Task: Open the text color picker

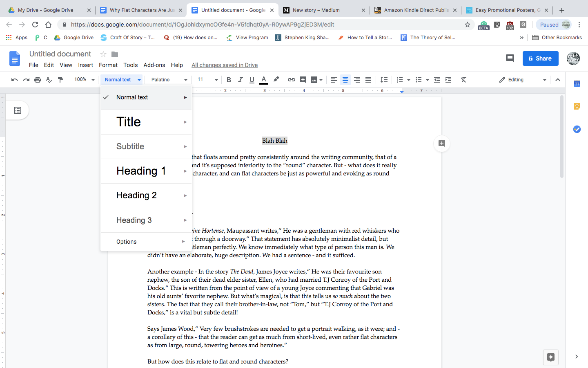Action: 263,80
